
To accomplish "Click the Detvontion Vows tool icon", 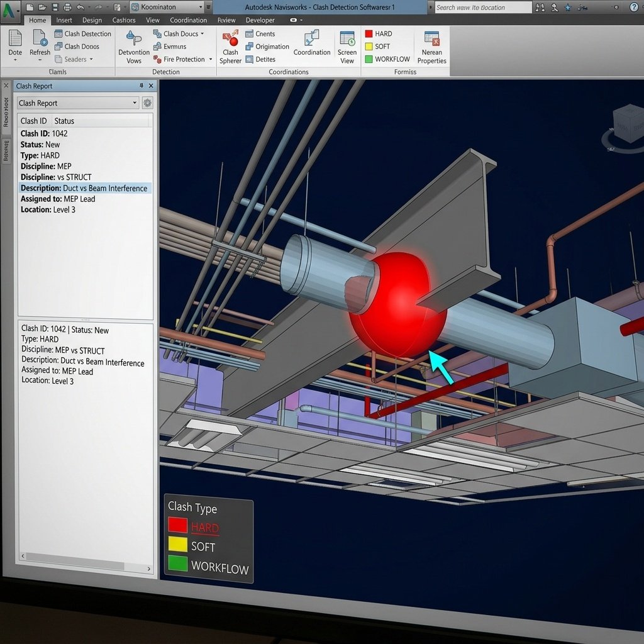I will pyautogui.click(x=133, y=38).
